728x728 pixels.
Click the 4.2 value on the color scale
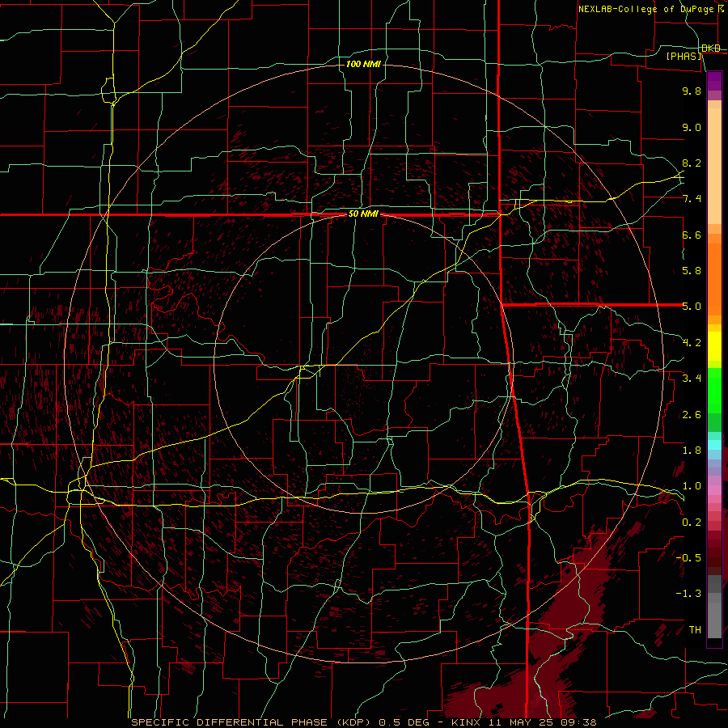point(692,343)
